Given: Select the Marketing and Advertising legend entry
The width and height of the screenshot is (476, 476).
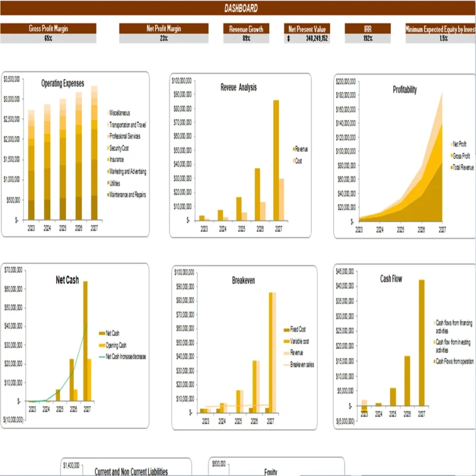Looking at the screenshot, I should click(x=124, y=171).
